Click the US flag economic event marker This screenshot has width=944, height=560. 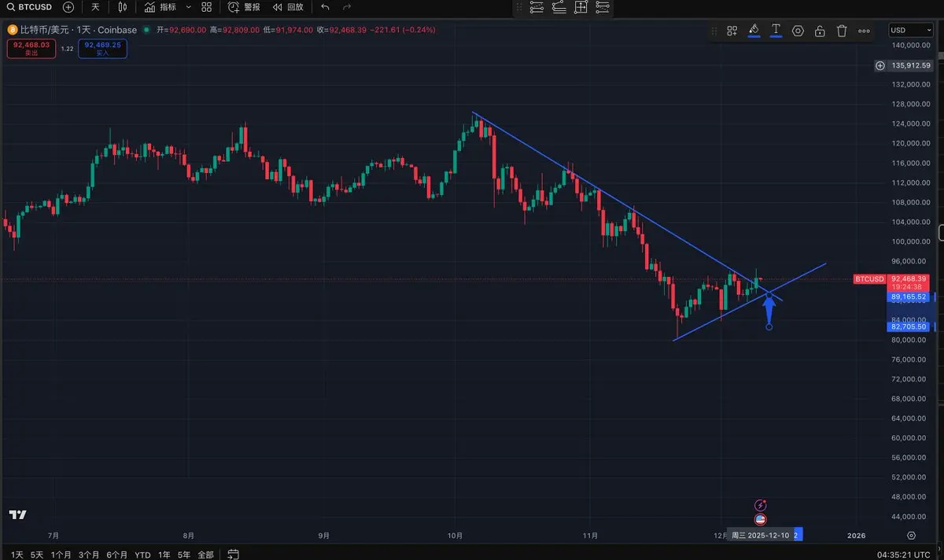pos(760,520)
